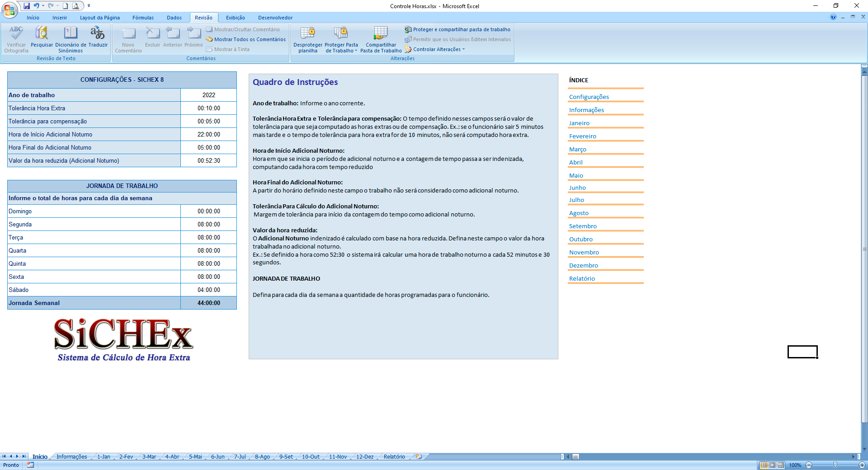
Task: Add a Novo Comentário
Action: 128,39
